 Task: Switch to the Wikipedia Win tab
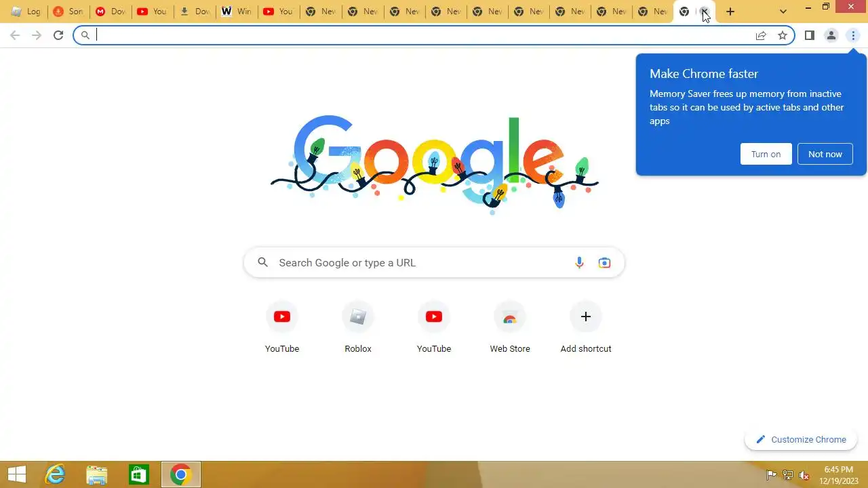(236, 12)
